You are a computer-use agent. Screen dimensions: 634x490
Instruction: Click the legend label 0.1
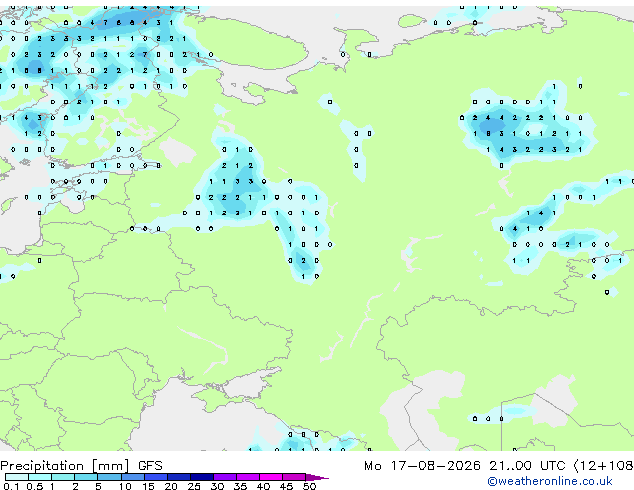pyautogui.click(x=11, y=486)
